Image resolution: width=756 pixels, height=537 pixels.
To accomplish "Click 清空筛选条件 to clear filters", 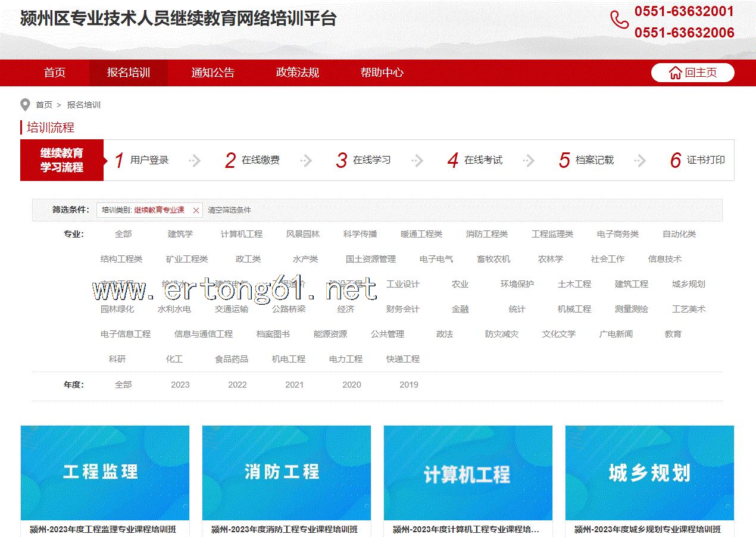I will click(229, 210).
